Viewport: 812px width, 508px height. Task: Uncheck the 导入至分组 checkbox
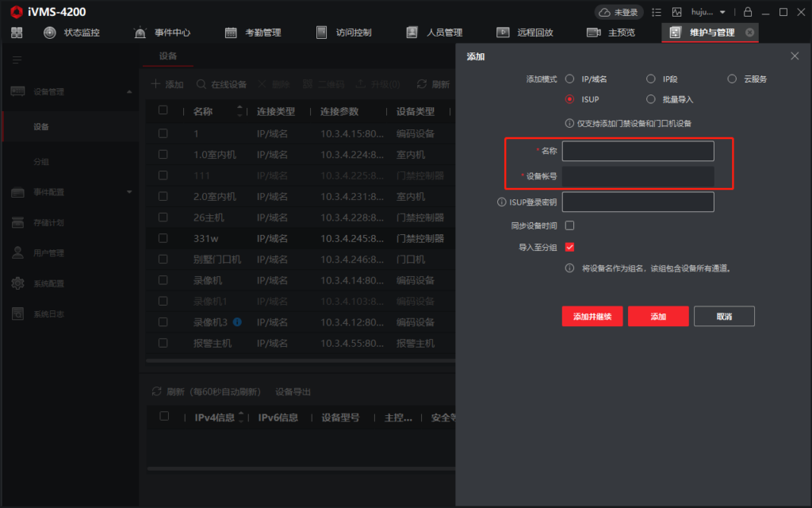[x=569, y=248]
